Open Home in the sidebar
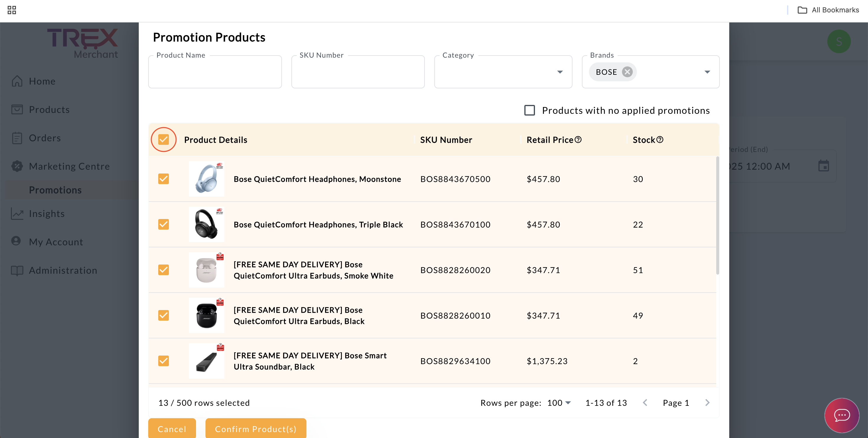 coord(42,81)
